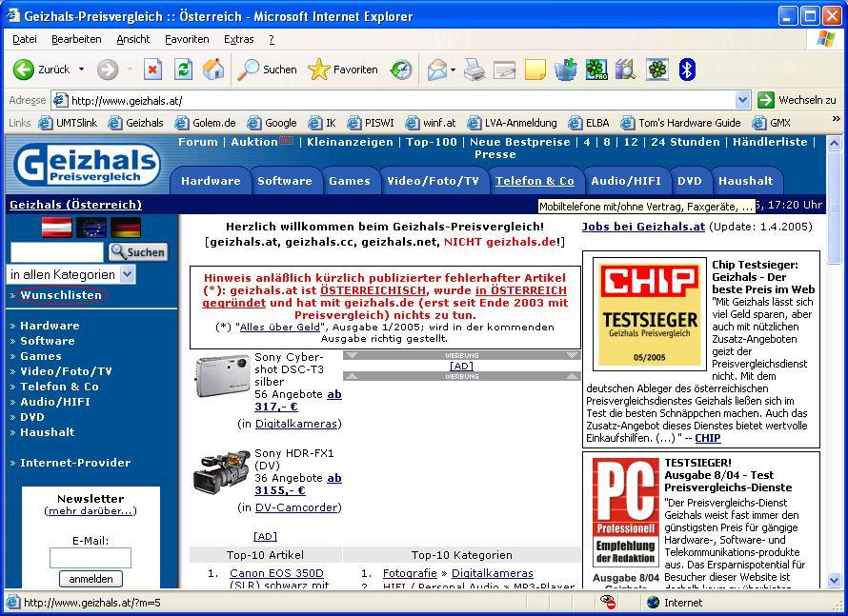Open Internet-Provider sidebar link
Screen dimensions: 848x616
[x=75, y=463]
